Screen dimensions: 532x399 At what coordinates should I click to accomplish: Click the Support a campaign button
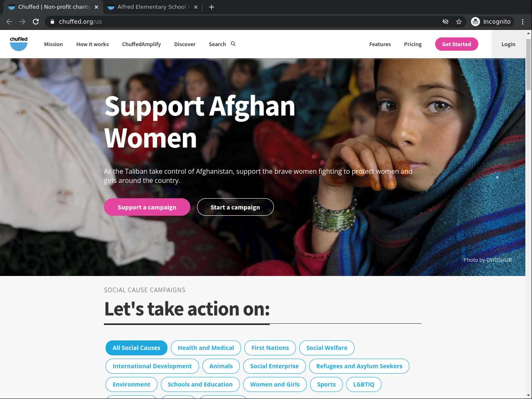(147, 207)
